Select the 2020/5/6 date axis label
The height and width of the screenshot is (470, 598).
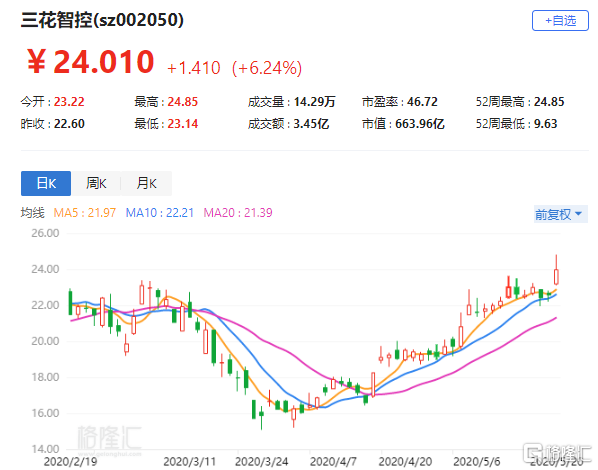click(477, 462)
